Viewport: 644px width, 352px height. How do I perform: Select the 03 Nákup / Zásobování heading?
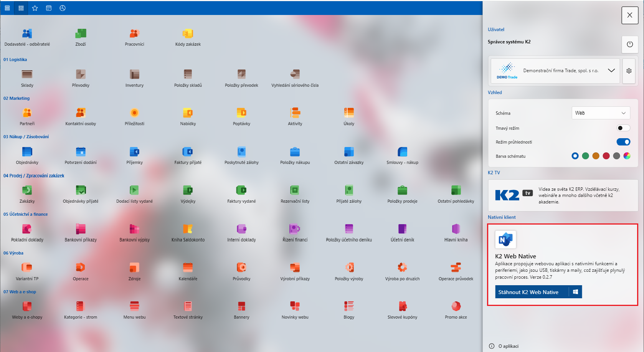pos(26,137)
